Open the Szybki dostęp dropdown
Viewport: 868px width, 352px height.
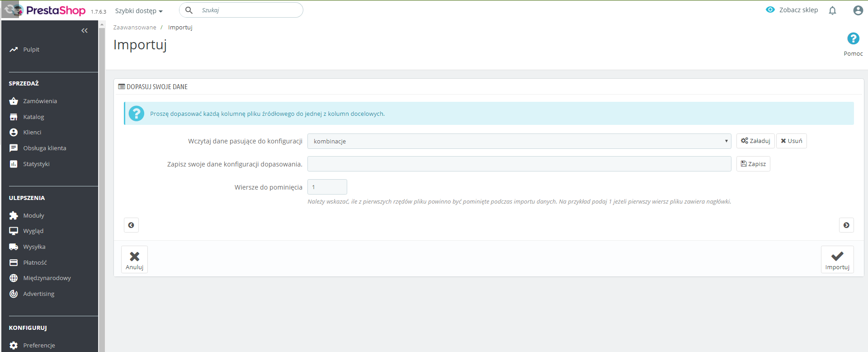tap(139, 11)
